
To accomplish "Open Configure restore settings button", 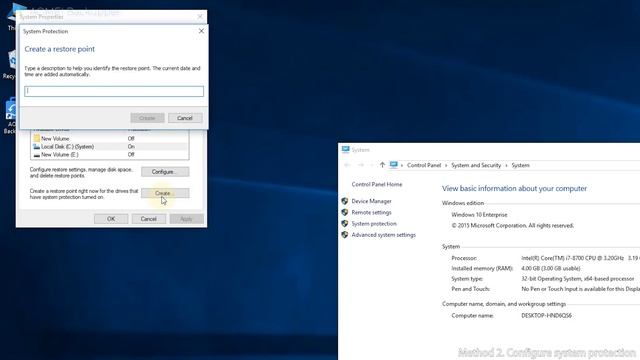I will [x=165, y=172].
